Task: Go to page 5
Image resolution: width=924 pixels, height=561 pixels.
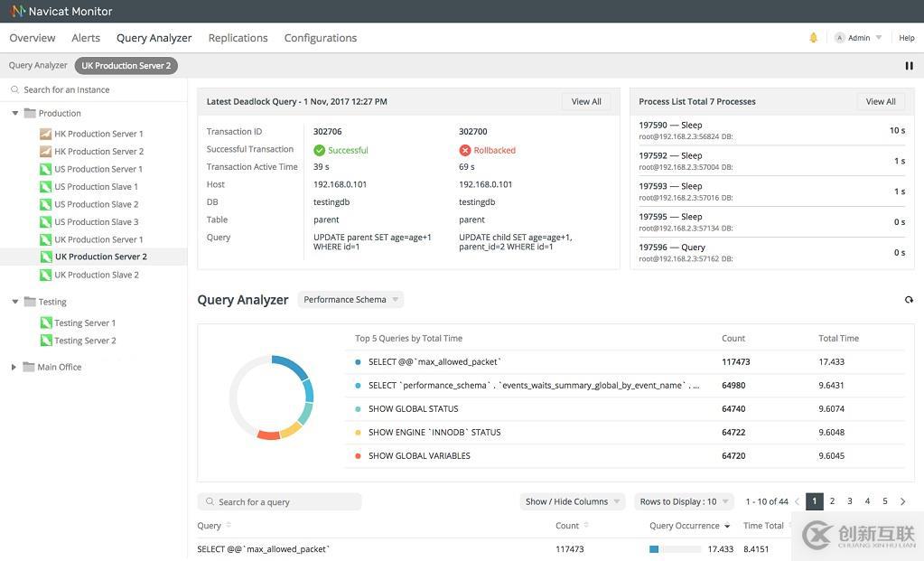Action: point(885,500)
